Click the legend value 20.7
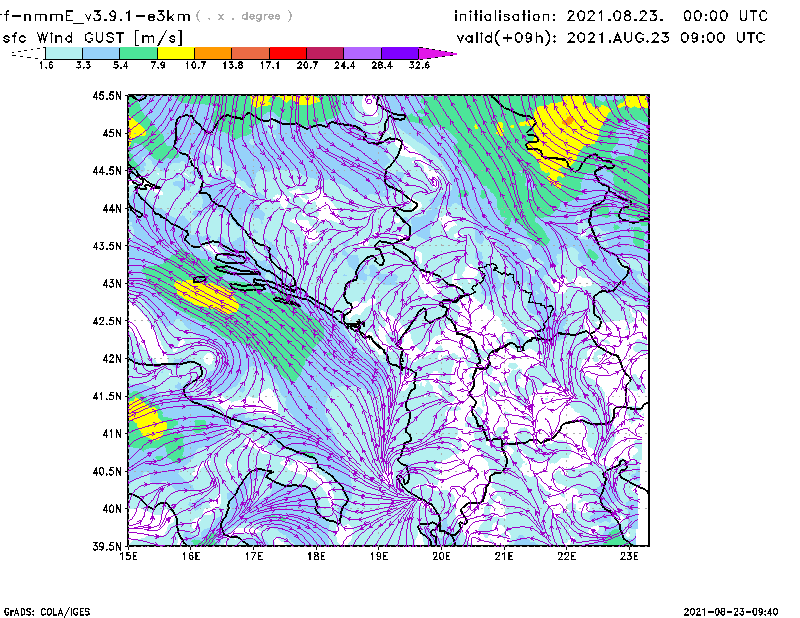Screen dimensions: 800x618 307,65
